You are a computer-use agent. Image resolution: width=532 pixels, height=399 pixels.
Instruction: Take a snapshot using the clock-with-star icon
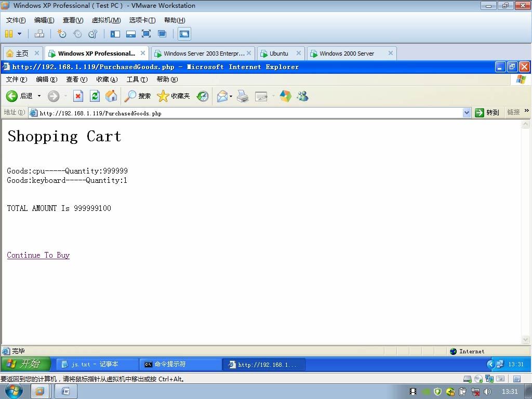[x=62, y=34]
